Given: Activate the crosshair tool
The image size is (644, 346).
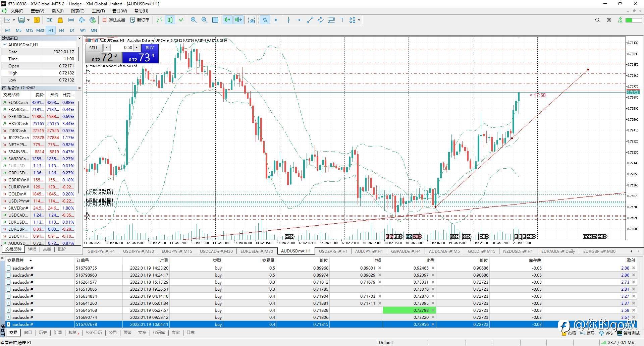Looking at the screenshot, I should [x=276, y=20].
